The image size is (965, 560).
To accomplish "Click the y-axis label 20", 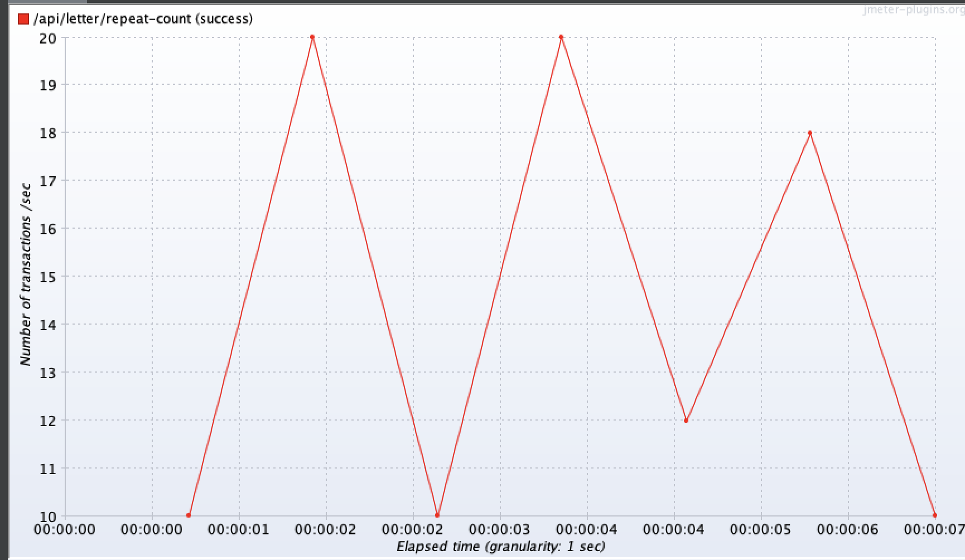I will [x=48, y=38].
